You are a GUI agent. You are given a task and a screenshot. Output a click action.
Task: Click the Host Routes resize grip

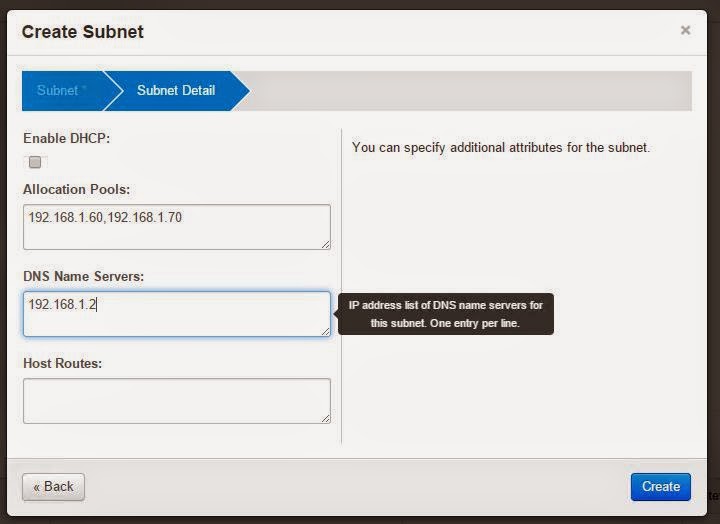326,418
